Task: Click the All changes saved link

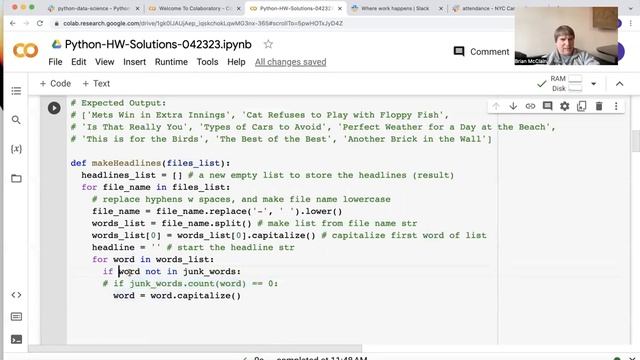Action: pyautogui.click(x=291, y=62)
